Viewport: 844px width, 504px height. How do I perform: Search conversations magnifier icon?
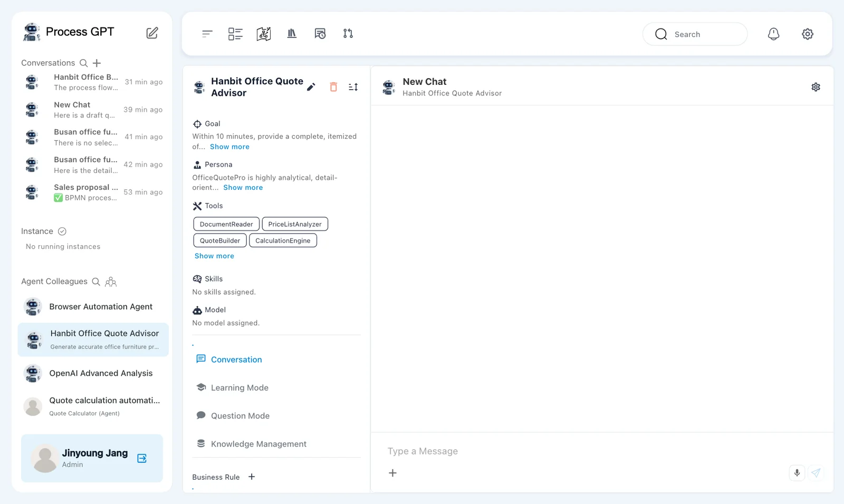point(83,63)
